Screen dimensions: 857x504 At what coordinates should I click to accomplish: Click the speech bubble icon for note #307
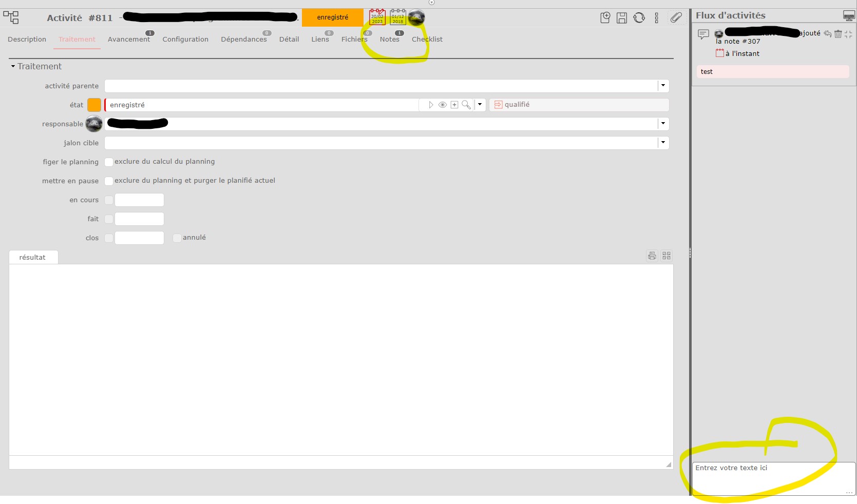[x=703, y=34]
